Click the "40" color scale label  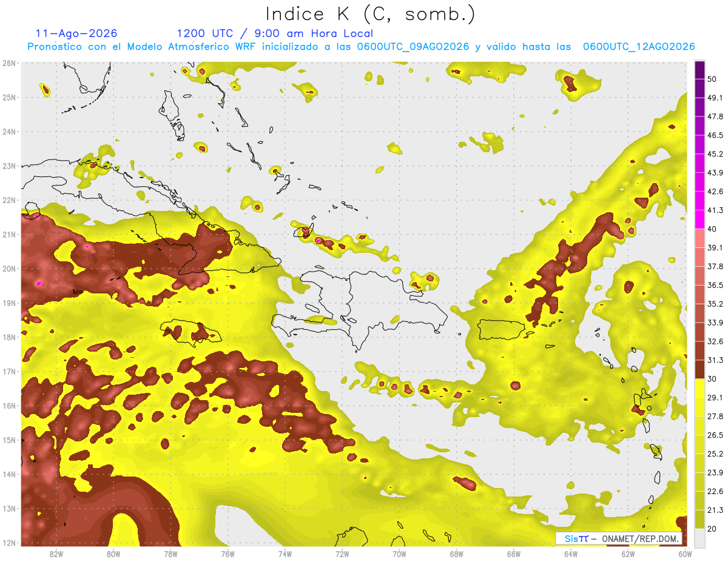click(713, 229)
